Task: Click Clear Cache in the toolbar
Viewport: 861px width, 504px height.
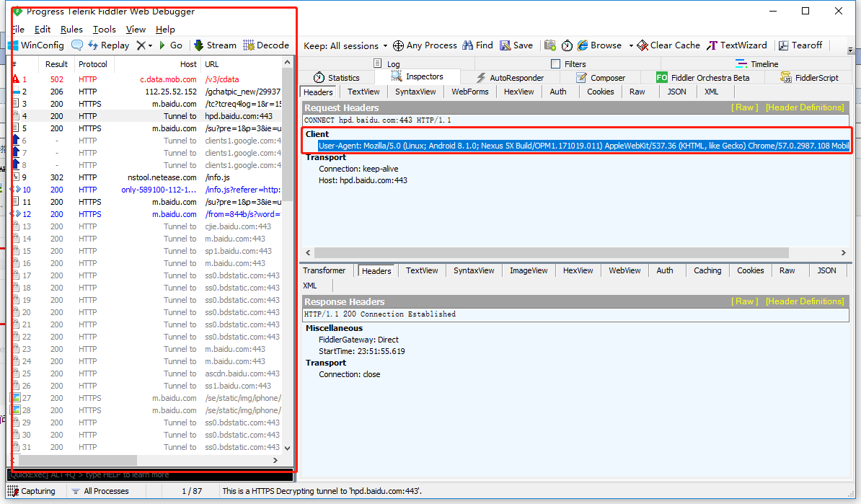Action: click(x=668, y=45)
